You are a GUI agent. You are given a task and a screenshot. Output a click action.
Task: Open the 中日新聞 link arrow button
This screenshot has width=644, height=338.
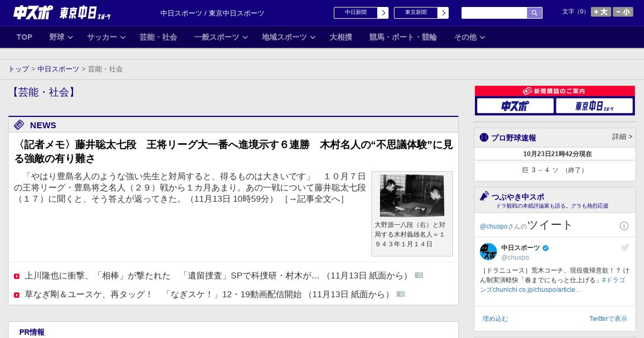tap(383, 13)
